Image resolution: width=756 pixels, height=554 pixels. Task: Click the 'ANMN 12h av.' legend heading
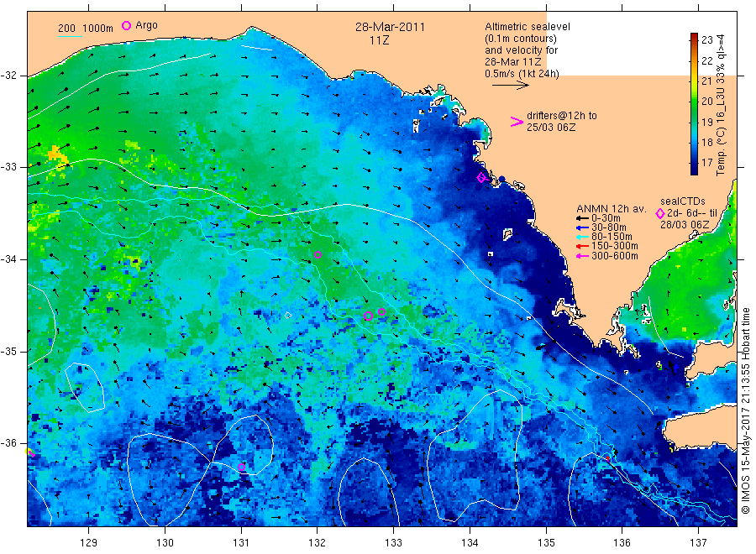(x=612, y=209)
